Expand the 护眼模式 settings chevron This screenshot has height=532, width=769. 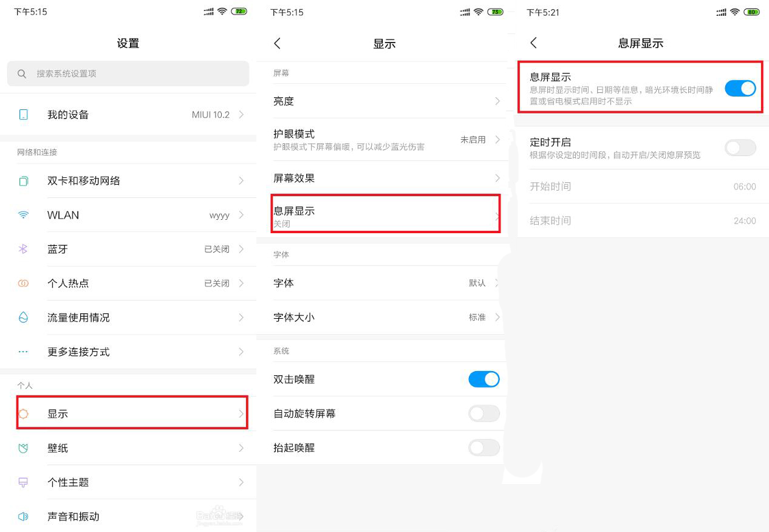(x=498, y=139)
